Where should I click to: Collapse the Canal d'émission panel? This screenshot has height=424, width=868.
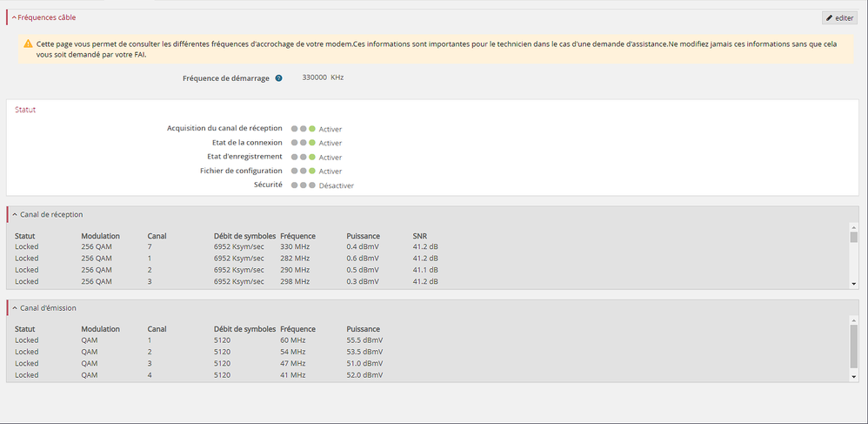coord(14,308)
